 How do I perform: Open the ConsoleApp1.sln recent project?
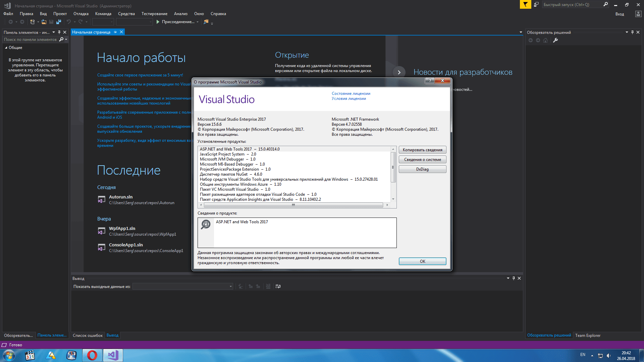tap(126, 245)
